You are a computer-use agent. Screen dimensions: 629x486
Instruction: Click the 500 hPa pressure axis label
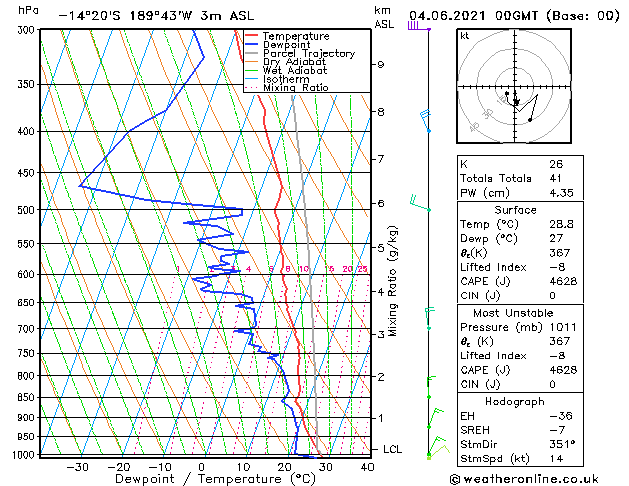(26, 210)
